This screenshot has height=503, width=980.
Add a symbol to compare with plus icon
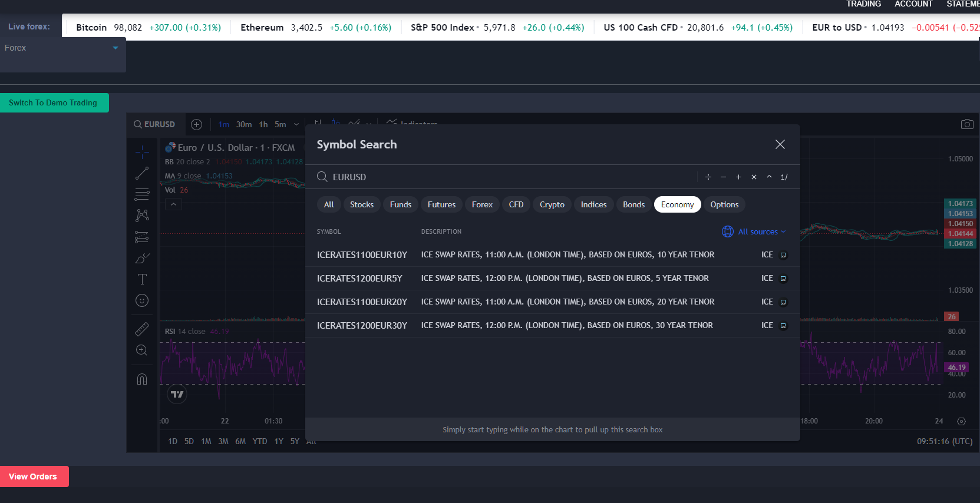197,124
